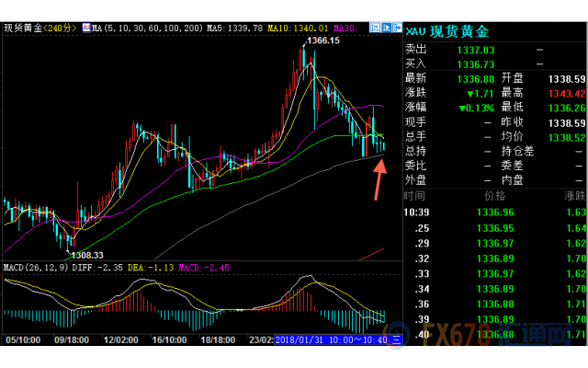Click the 1308.33 low price marker

[86, 256]
